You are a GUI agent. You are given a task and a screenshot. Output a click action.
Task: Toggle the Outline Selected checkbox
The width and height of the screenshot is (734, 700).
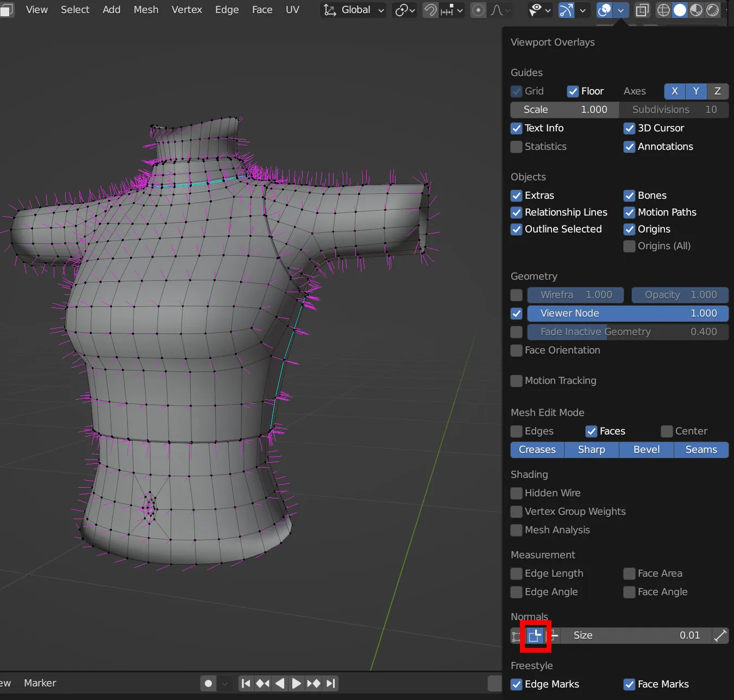point(516,229)
